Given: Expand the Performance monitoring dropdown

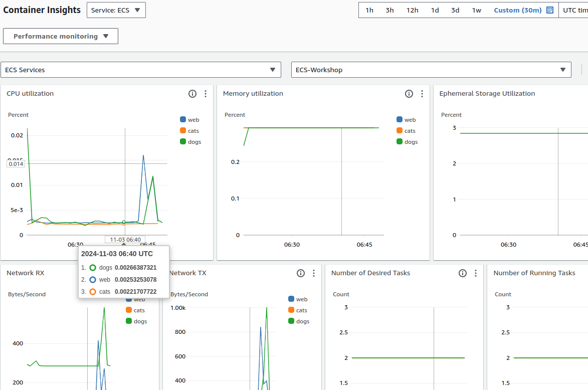Looking at the screenshot, I should click(61, 36).
